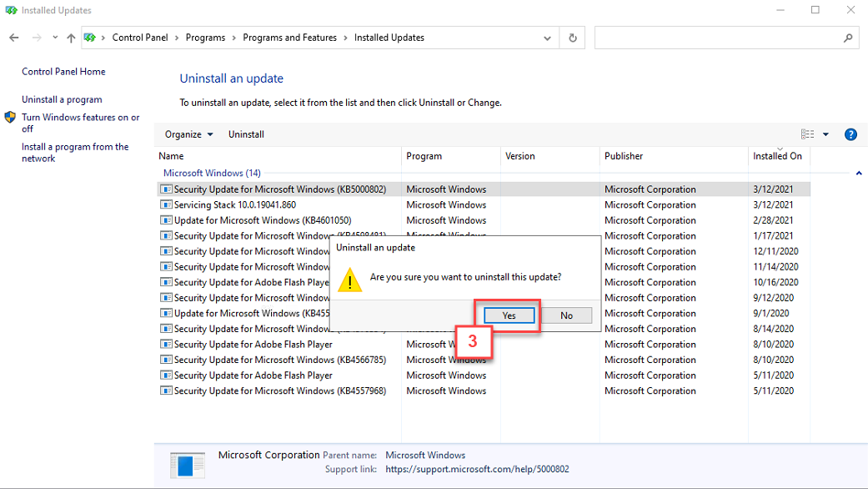Collapse the Microsoft Windows (14) group

pyautogui.click(x=859, y=173)
